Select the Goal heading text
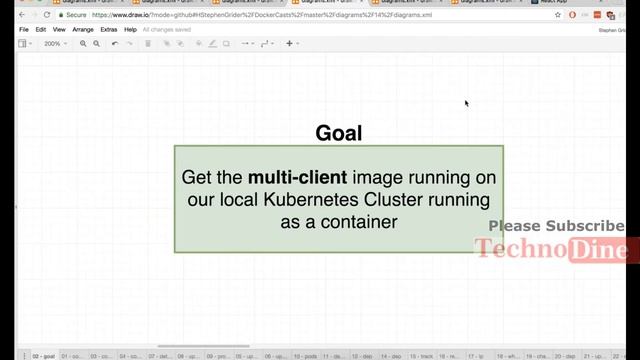The image size is (640, 360). [338, 133]
